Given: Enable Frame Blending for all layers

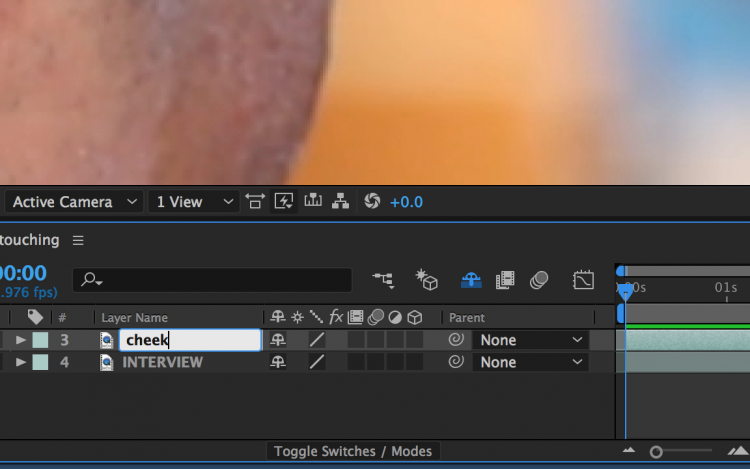Looking at the screenshot, I should pos(505,280).
